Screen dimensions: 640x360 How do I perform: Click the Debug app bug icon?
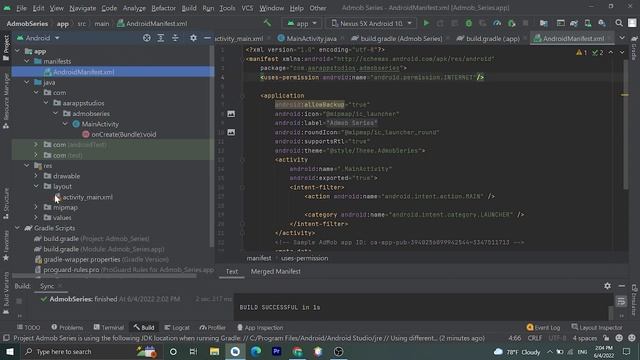tap(469, 23)
